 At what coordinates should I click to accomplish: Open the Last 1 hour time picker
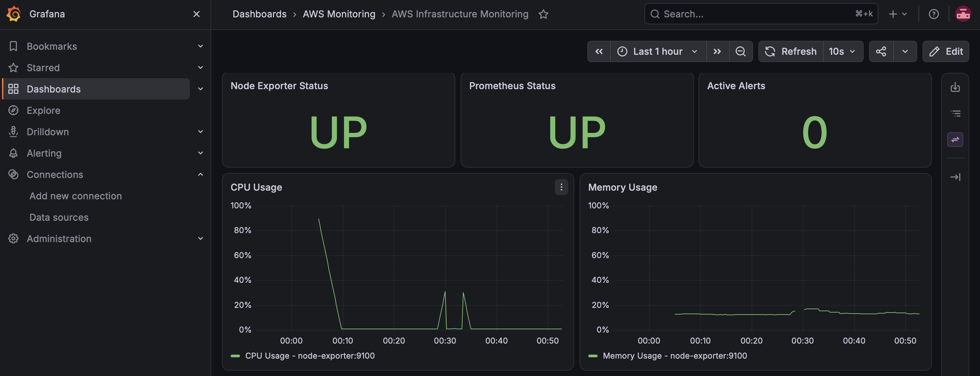(x=658, y=51)
